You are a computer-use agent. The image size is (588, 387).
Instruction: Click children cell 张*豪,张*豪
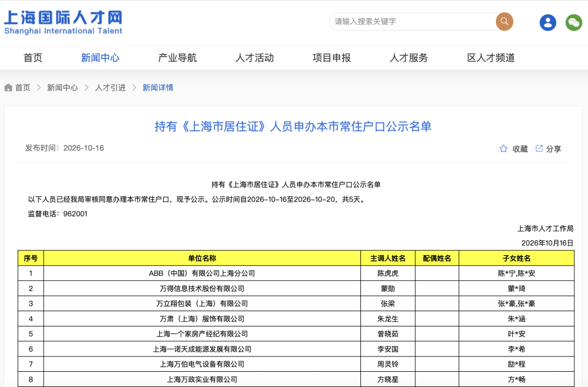tap(516, 304)
